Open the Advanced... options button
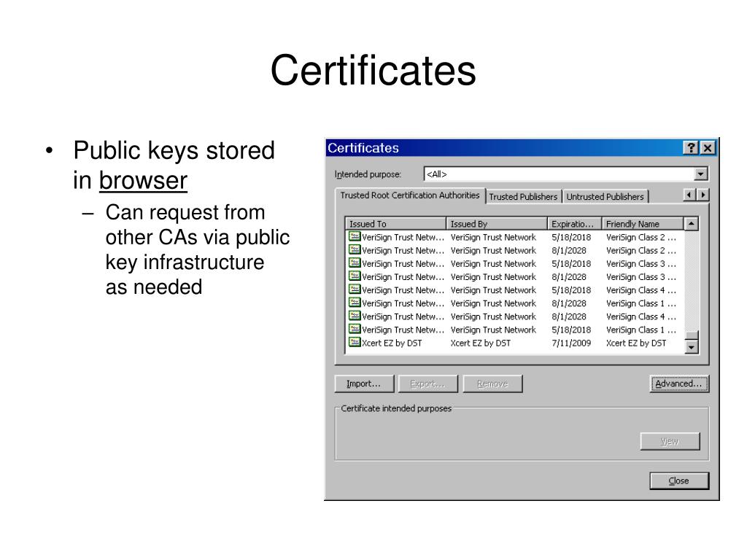The height and width of the screenshot is (560, 747). click(x=679, y=384)
